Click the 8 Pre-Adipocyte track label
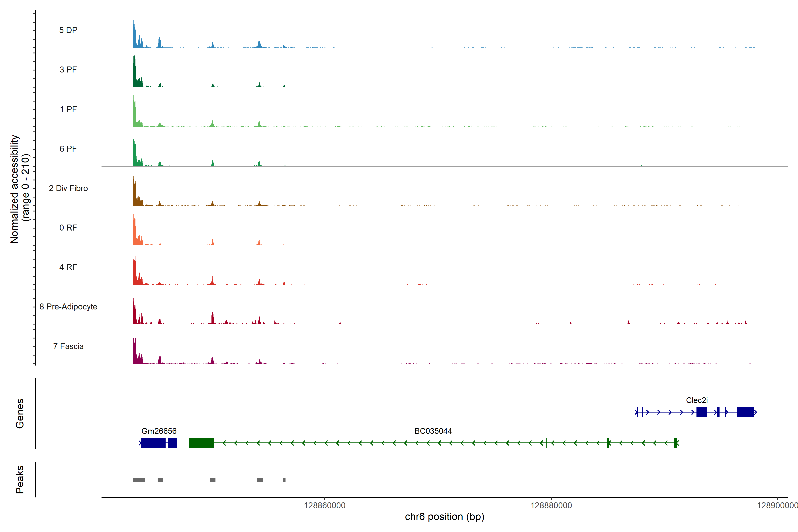This screenshot has width=798, height=532. 68,306
